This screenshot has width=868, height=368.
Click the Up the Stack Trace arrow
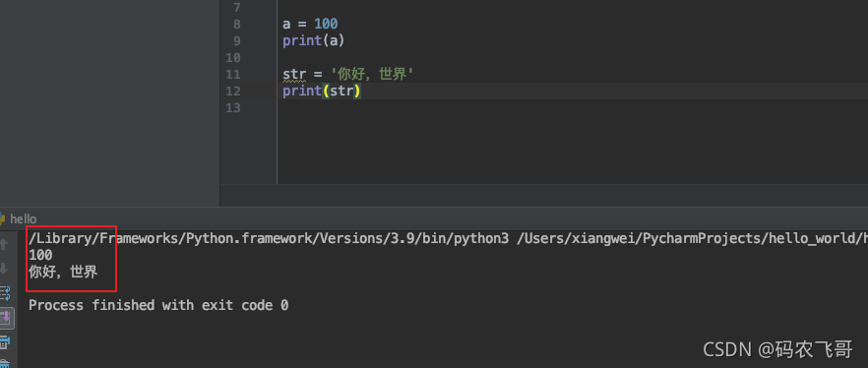[x=4, y=243]
